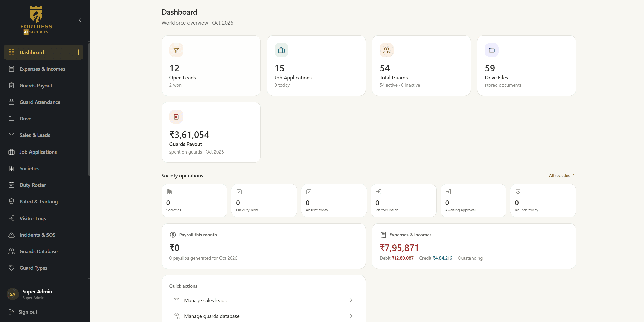Click the Absent today tile

pos(334,201)
